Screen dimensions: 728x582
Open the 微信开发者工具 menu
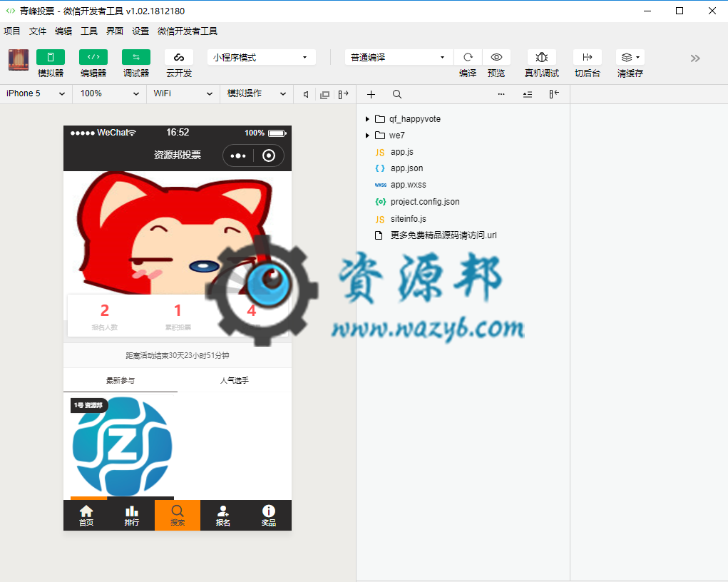[188, 31]
